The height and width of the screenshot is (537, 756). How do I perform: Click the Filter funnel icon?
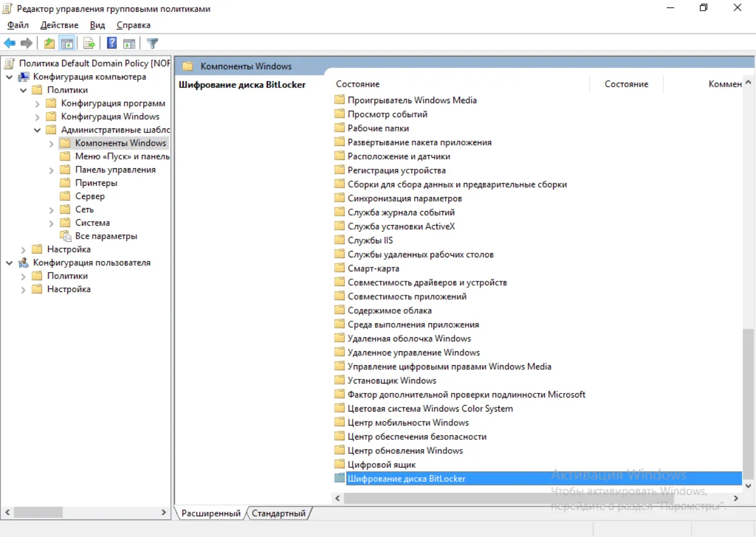pos(152,43)
